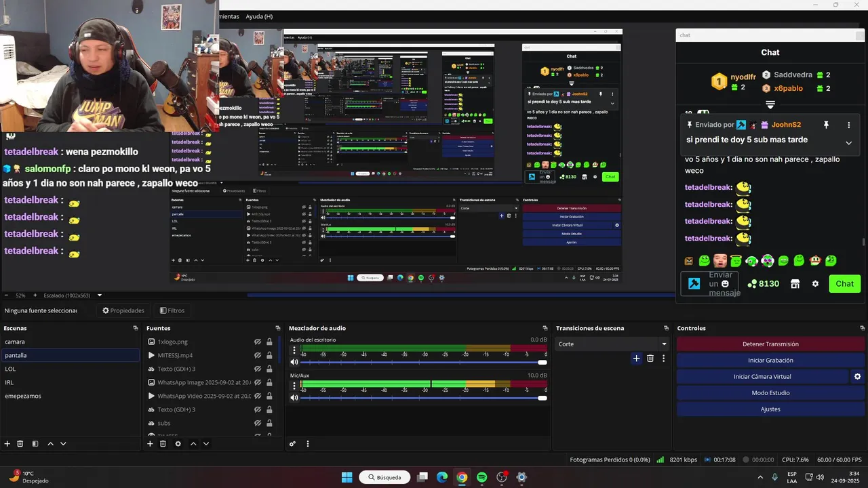This screenshot has width=868, height=488.
Task: Mute Mic/Aux speaker
Action: click(294, 398)
